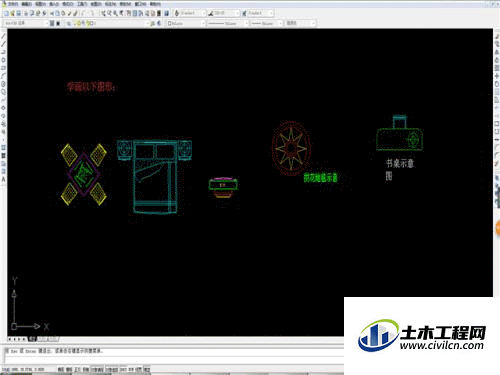Toggle 极轴 polar tracking in status bar

click(x=86, y=369)
